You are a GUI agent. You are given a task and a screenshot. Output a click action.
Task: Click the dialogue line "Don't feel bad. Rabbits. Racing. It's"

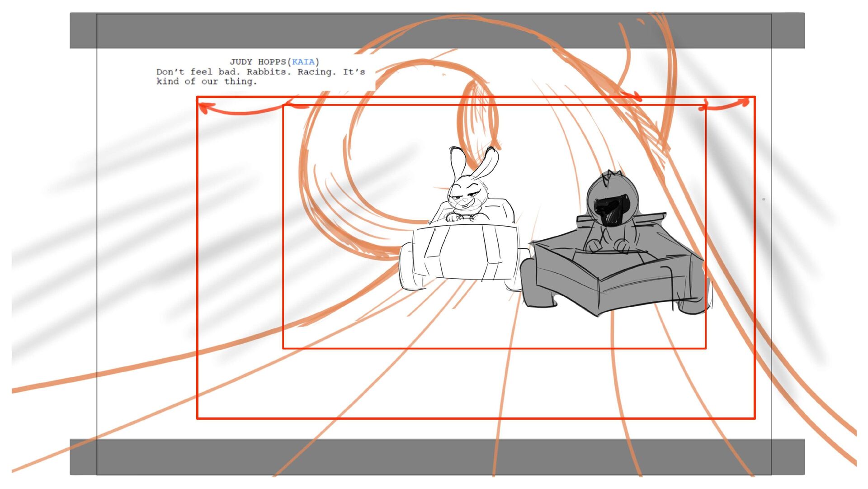tap(260, 72)
